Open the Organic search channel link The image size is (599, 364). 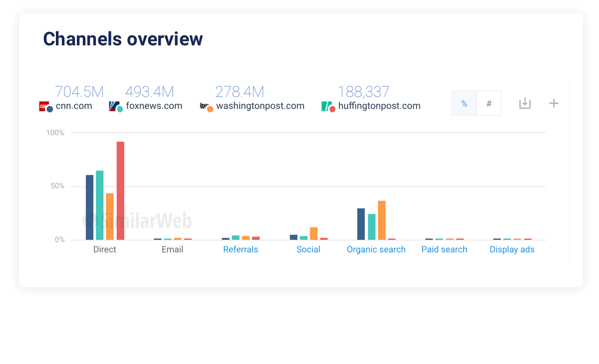pyautogui.click(x=376, y=249)
